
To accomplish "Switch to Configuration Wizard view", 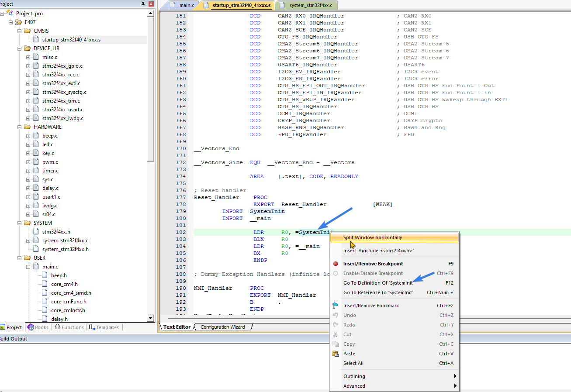I will point(222,327).
